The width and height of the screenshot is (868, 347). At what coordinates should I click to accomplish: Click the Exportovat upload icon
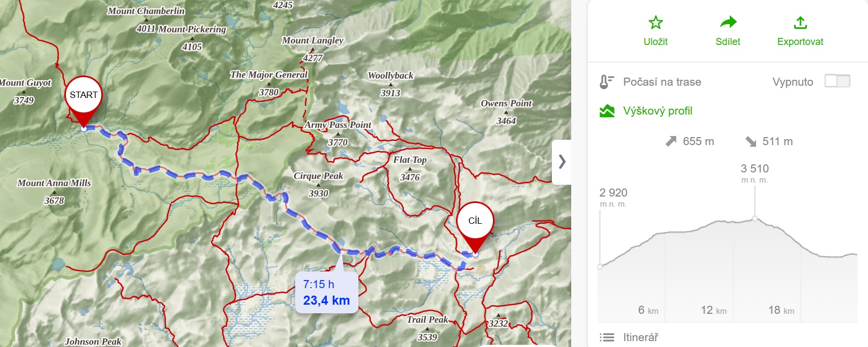pyautogui.click(x=800, y=22)
